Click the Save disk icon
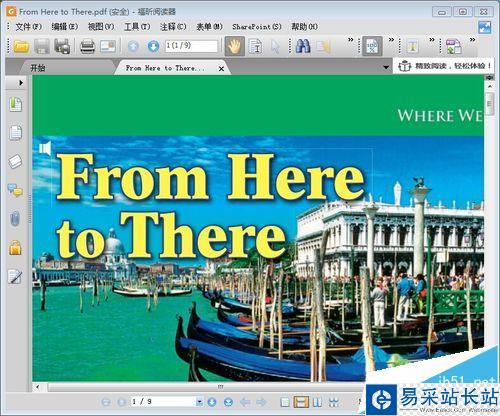 pyautogui.click(x=42, y=46)
